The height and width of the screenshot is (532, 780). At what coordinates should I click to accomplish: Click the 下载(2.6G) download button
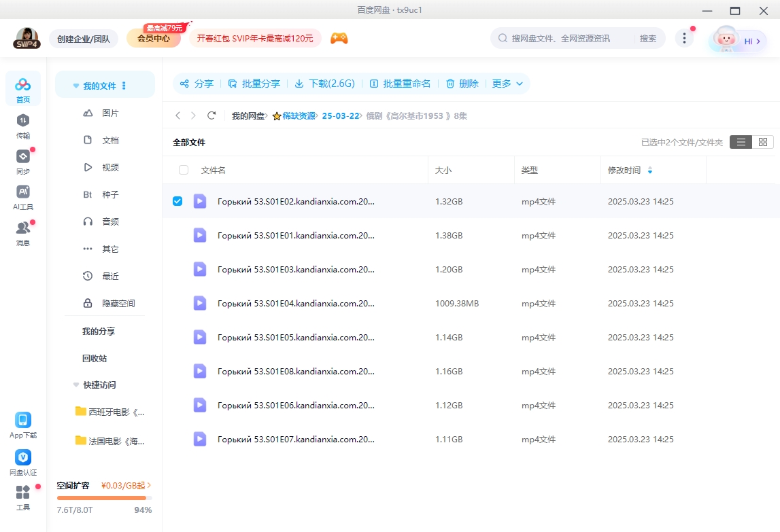pyautogui.click(x=324, y=84)
